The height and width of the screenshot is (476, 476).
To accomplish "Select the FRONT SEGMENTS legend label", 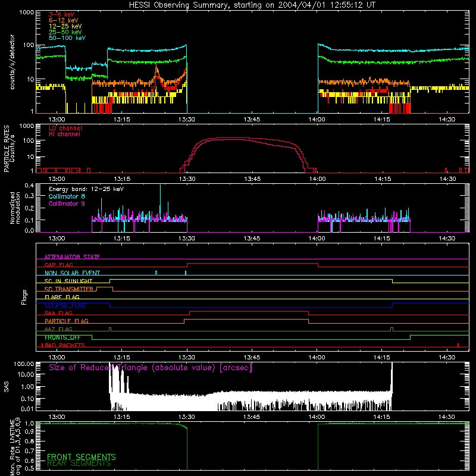I will [x=82, y=457].
